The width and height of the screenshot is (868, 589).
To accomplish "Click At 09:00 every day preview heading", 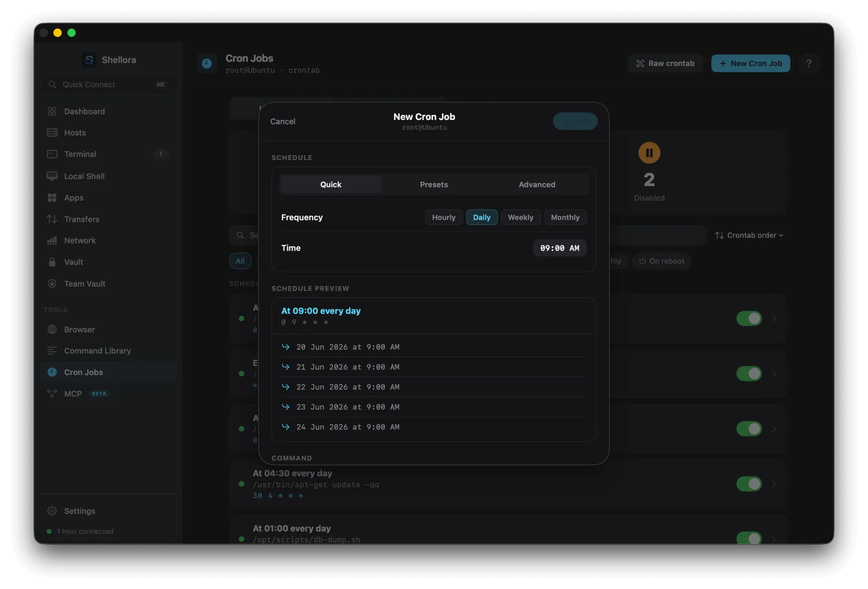I will 321,311.
